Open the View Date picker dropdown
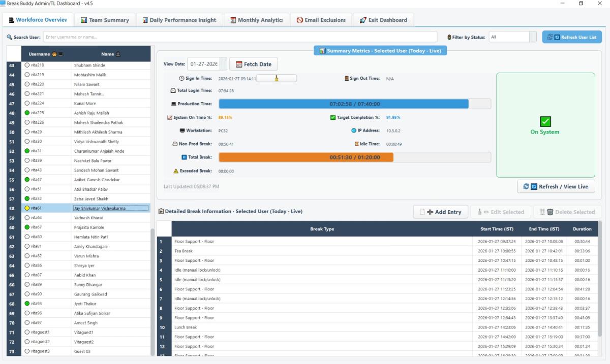 pos(223,64)
